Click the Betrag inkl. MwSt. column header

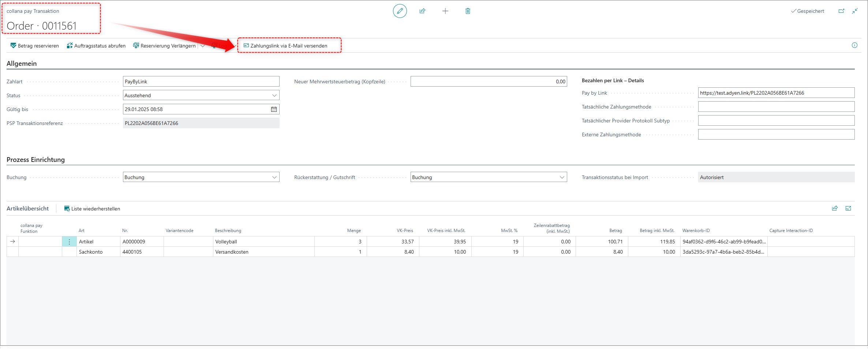point(657,231)
